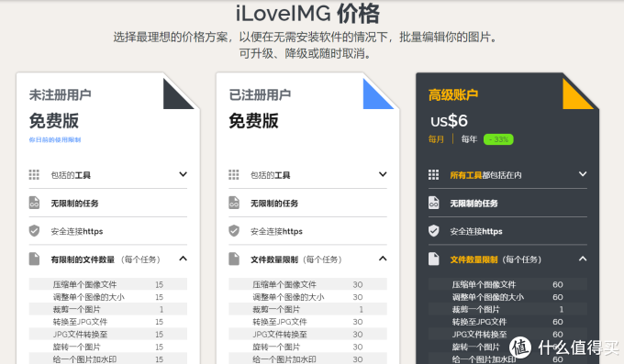
Task: Select the 每月 billing option
Action: [x=436, y=139]
